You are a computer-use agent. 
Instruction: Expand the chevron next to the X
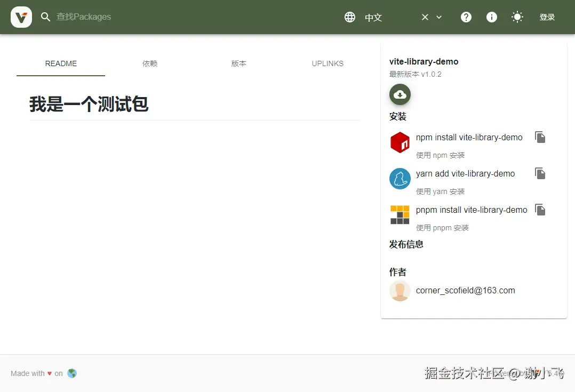point(438,17)
